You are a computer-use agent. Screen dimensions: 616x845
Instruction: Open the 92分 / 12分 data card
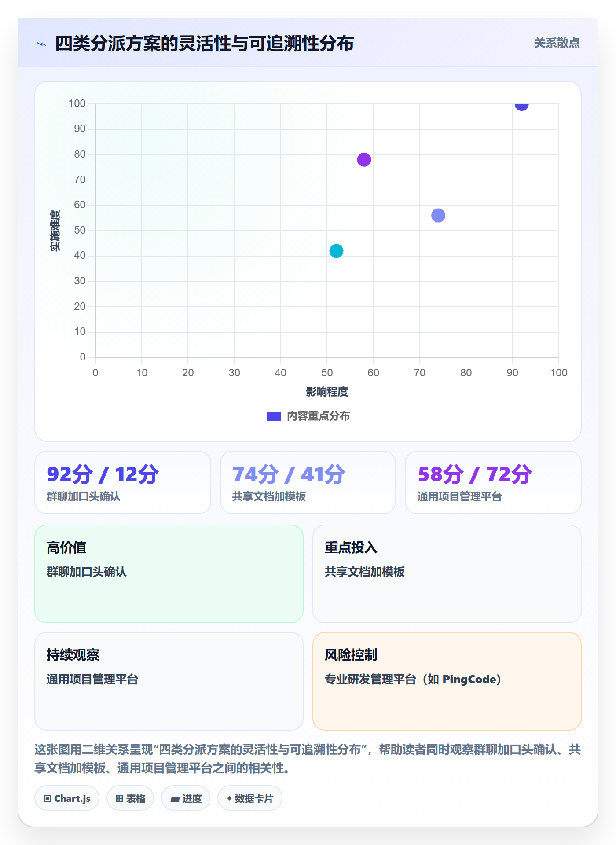coord(123,482)
